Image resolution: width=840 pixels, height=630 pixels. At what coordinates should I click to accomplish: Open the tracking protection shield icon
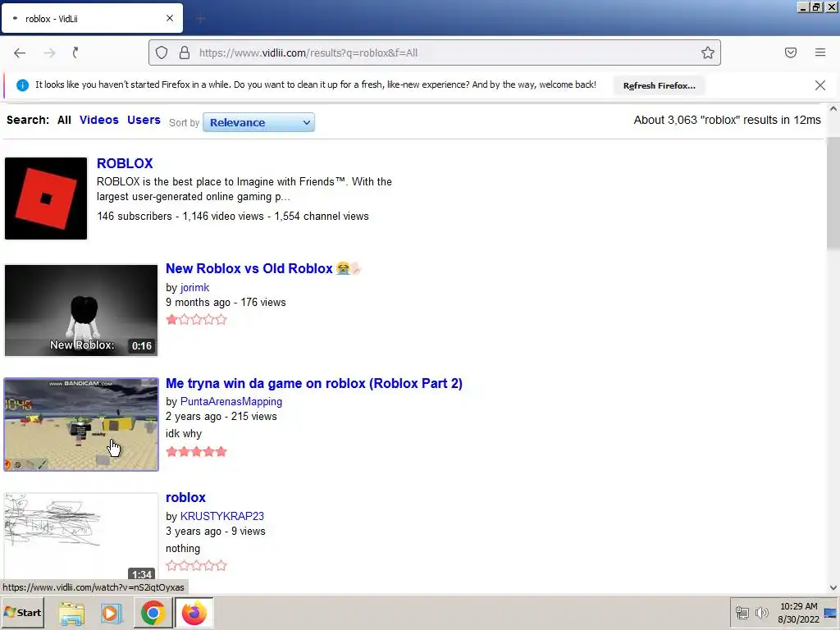162,52
